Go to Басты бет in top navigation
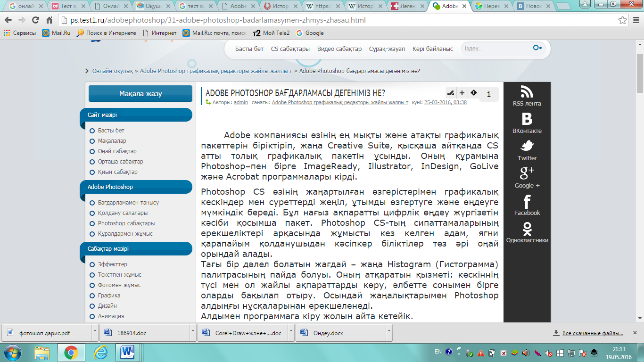The height and width of the screenshot is (362, 644). (x=249, y=49)
